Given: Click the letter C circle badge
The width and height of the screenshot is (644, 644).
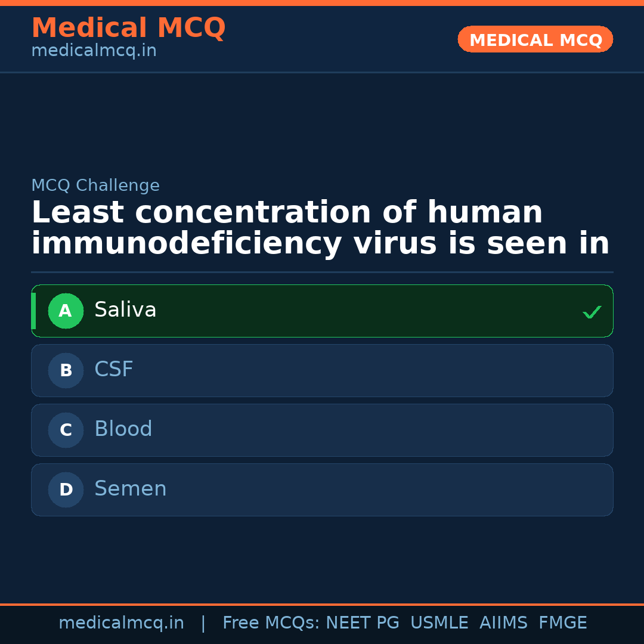Looking at the screenshot, I should tap(66, 430).
